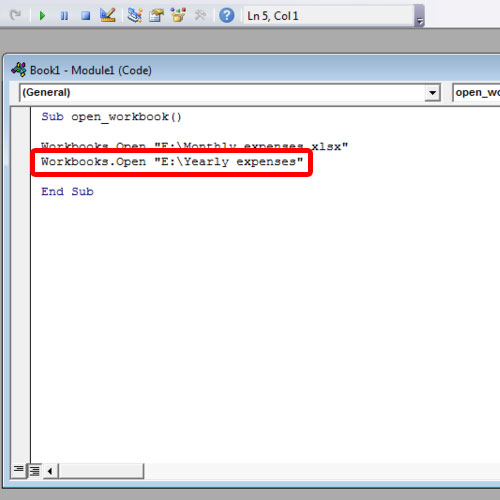Click the Ln 5, Col 1 position box
The width and height of the screenshot is (500, 500).
click(x=328, y=16)
